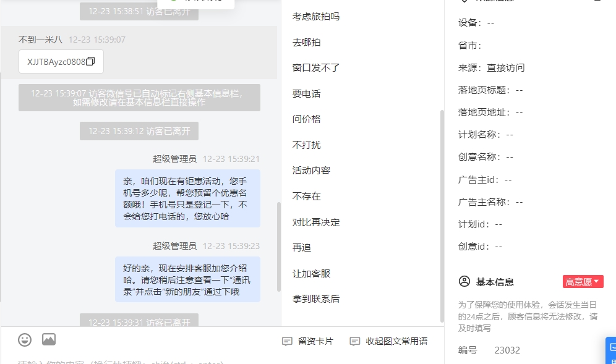Click the 12-23 15:39:07 visitor timestamp
The width and height of the screenshot is (616, 364).
tap(97, 40)
